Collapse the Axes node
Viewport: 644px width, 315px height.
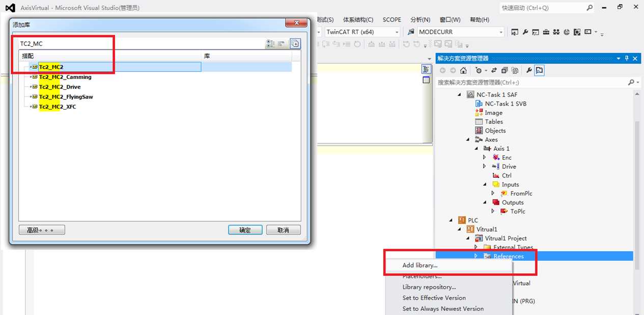click(x=468, y=140)
